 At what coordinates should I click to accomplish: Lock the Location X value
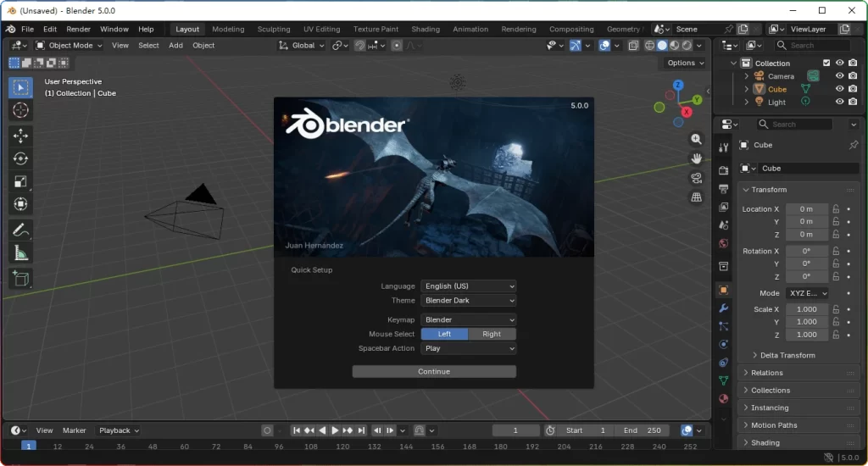point(836,208)
